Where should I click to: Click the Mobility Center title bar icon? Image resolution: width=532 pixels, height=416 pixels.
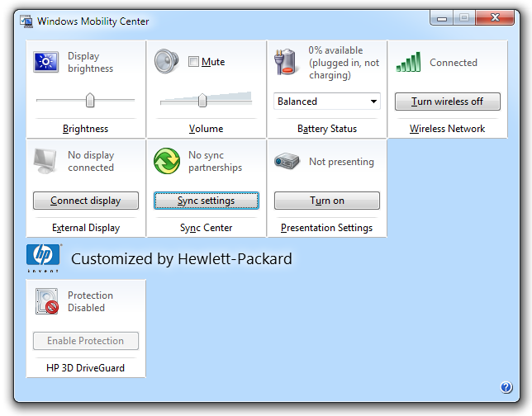click(x=26, y=21)
